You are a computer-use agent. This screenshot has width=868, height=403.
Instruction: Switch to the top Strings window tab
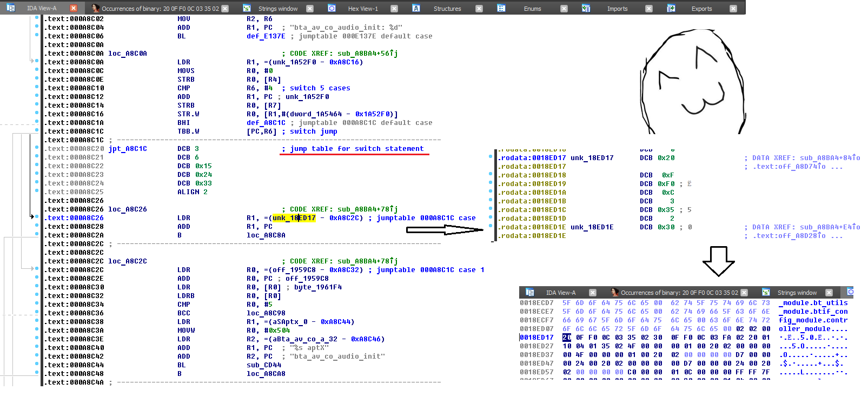pyautogui.click(x=278, y=9)
